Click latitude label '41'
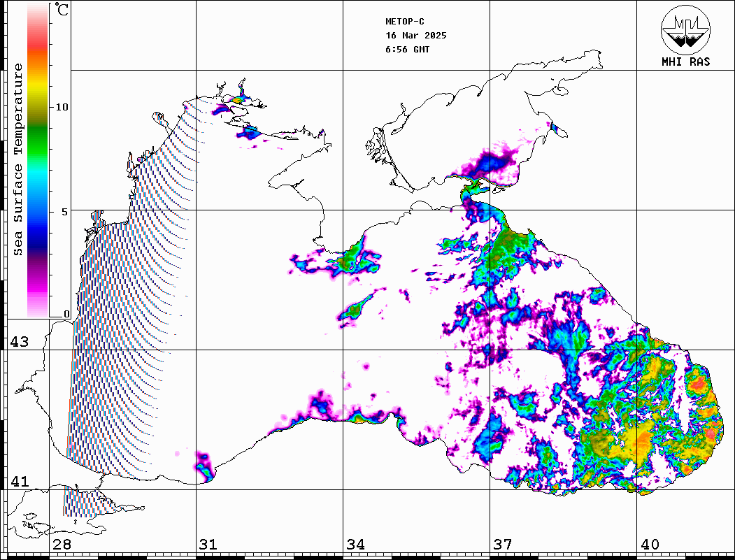 (20, 482)
